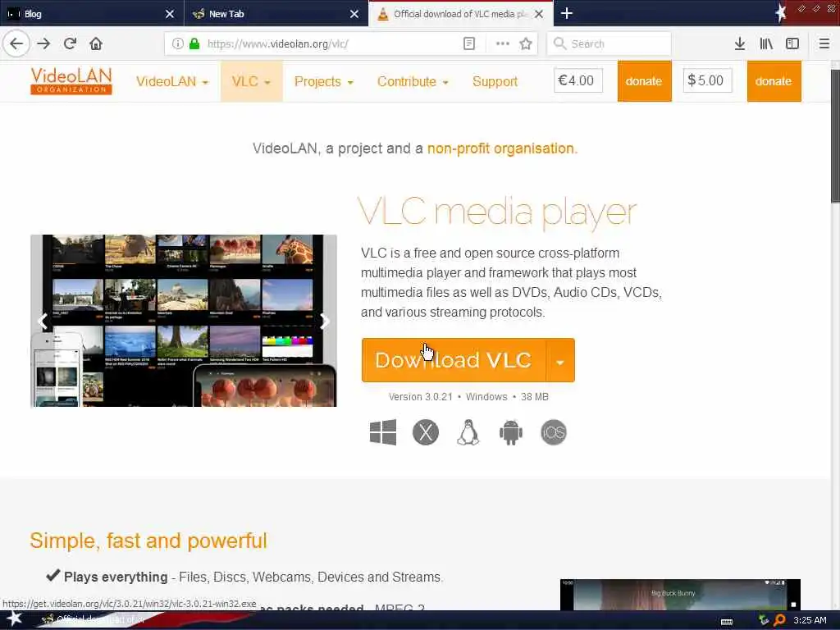This screenshot has height=630, width=840.
Task: Click the network tray icon
Action: click(x=764, y=620)
